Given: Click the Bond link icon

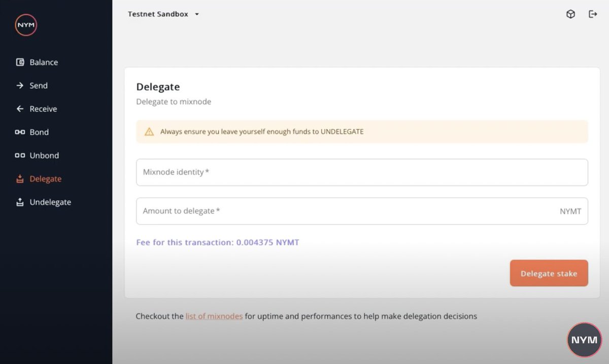Looking at the screenshot, I should click(x=20, y=132).
